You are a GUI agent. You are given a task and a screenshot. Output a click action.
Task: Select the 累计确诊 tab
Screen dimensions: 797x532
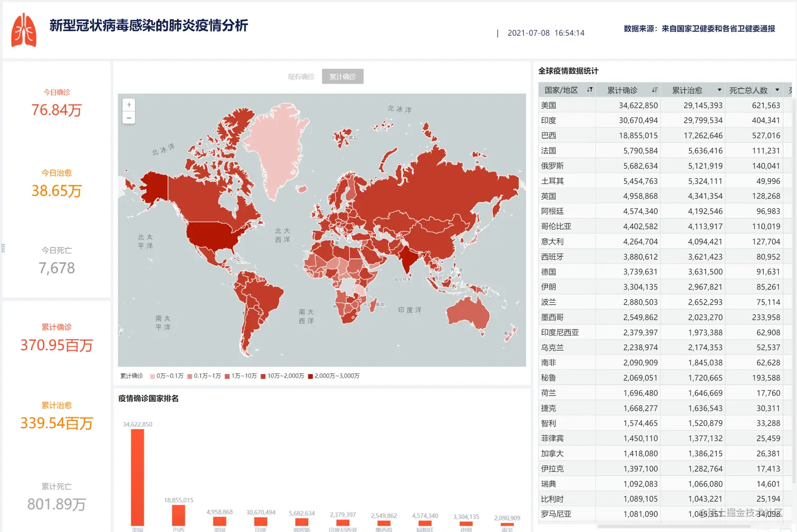[x=343, y=76]
